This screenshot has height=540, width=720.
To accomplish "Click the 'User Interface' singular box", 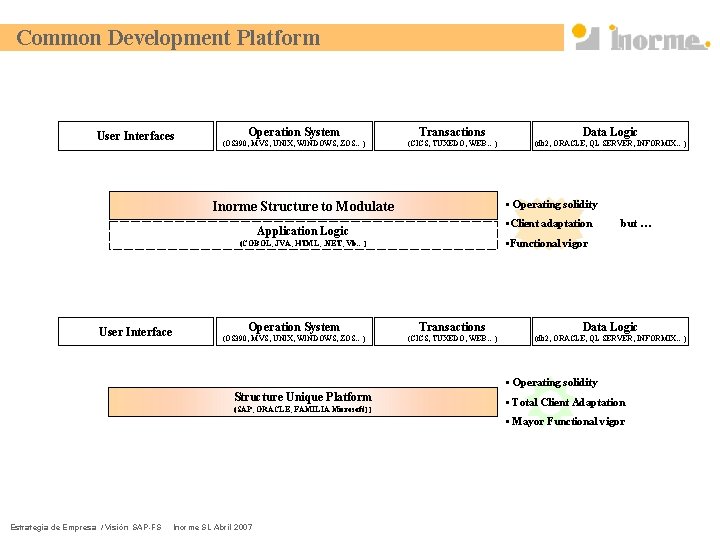I will pyautogui.click(x=136, y=332).
